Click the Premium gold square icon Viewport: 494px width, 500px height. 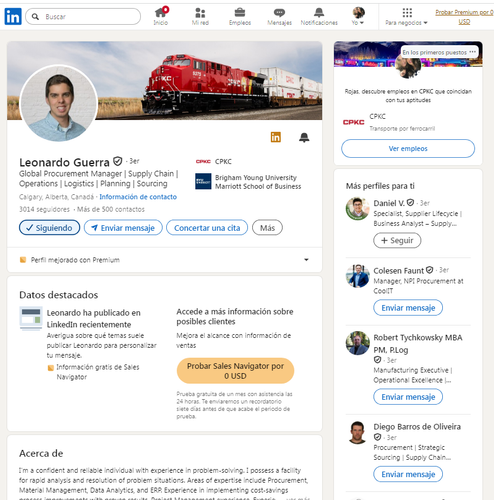point(23,260)
